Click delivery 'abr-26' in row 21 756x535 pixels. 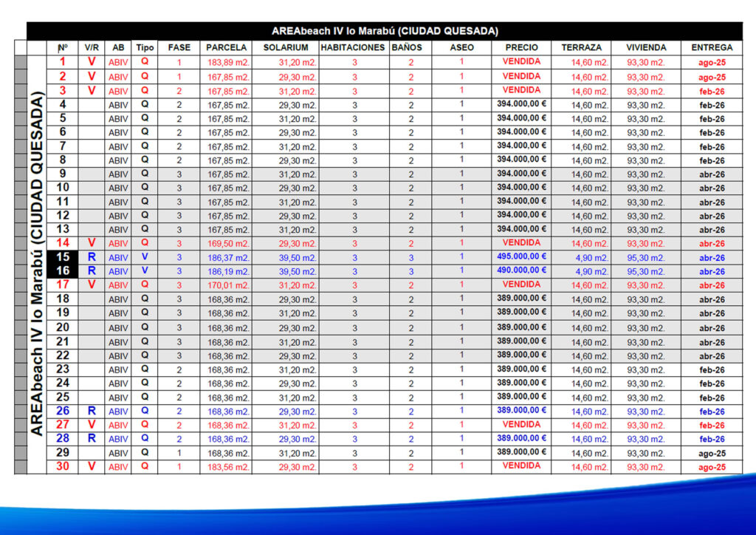[712, 343]
